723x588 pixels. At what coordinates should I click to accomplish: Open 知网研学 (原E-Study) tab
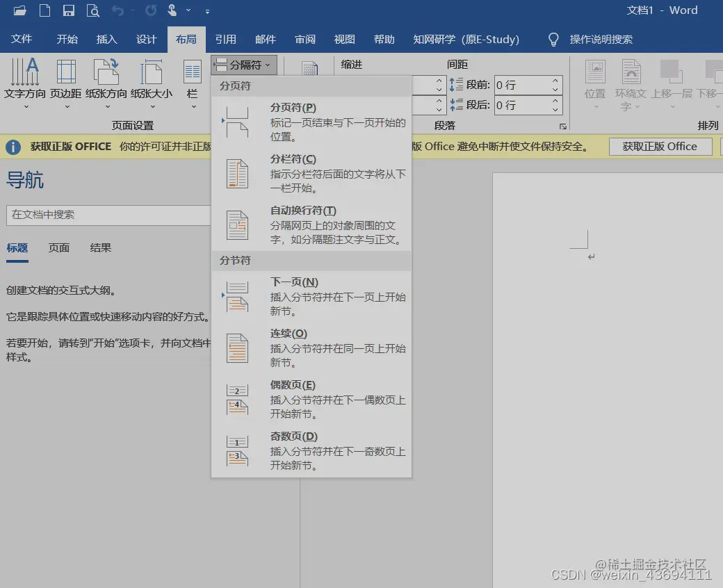tap(466, 39)
